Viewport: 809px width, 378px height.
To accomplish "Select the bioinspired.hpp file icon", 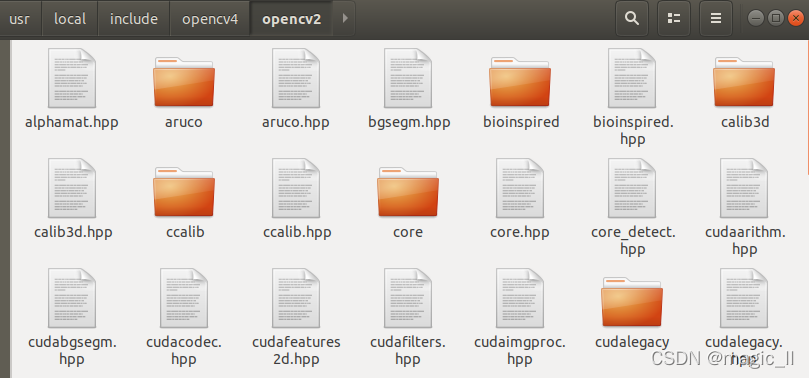I will tap(632, 78).
